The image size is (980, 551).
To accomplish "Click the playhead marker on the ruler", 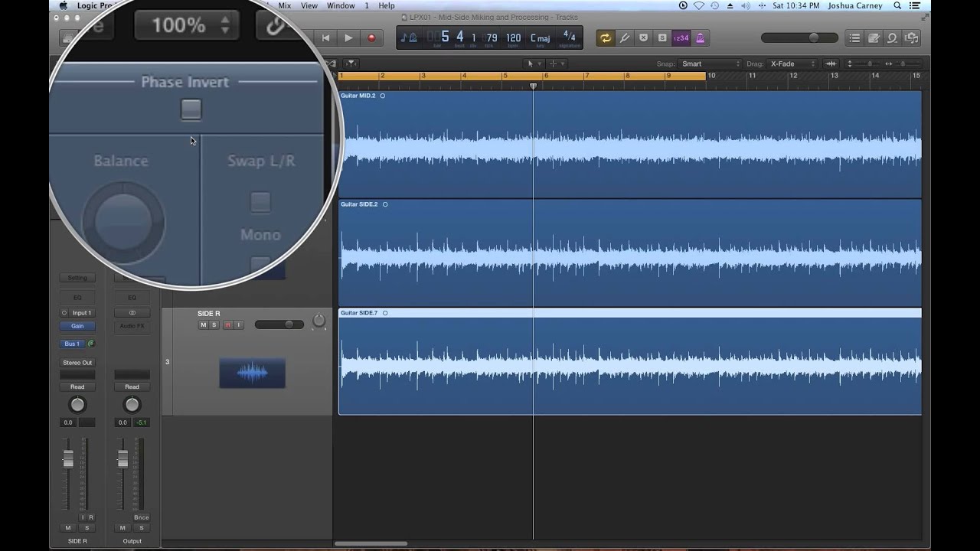I will pyautogui.click(x=534, y=86).
